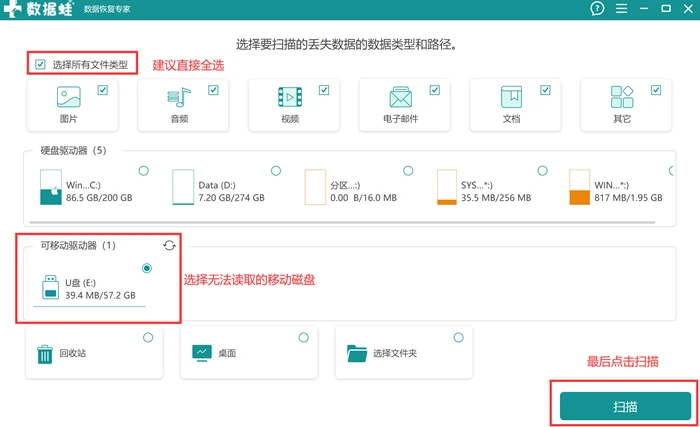Viewport: 700px width, 427px height.
Task: Select the U盘 (E:) radio button
Action: pyautogui.click(x=146, y=268)
